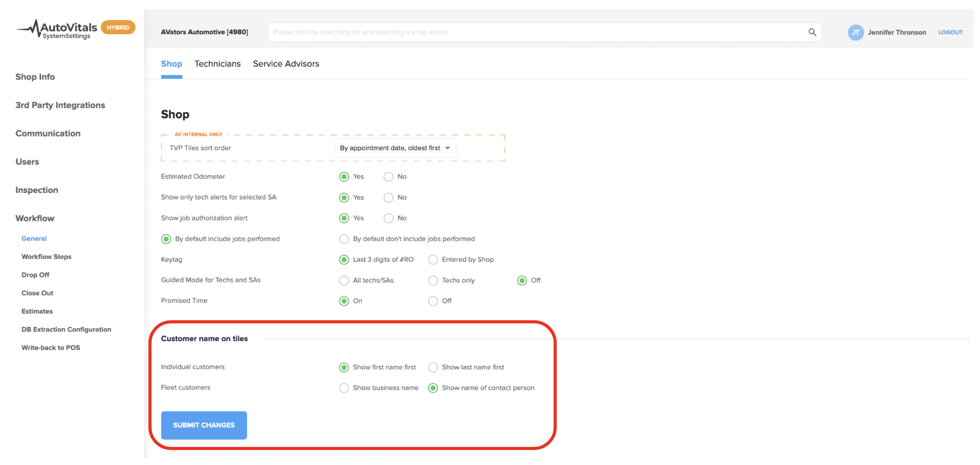Screen dimensions: 980x465
Task: Select Yes for job authorization alert
Action: pyautogui.click(x=344, y=218)
